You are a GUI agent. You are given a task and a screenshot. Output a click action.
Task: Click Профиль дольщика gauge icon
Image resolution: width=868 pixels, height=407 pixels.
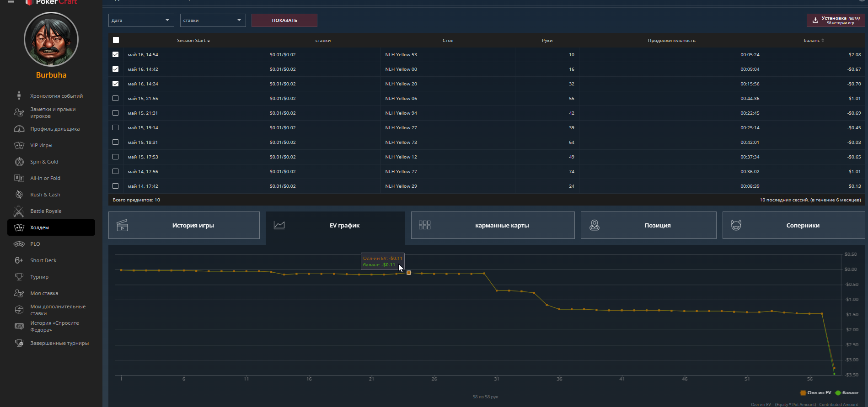click(19, 129)
